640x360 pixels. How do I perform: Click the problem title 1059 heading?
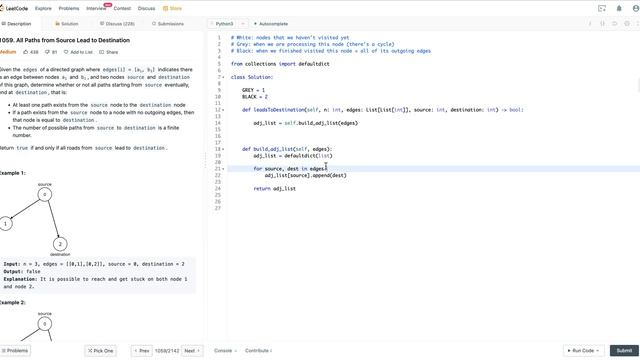(x=64, y=40)
